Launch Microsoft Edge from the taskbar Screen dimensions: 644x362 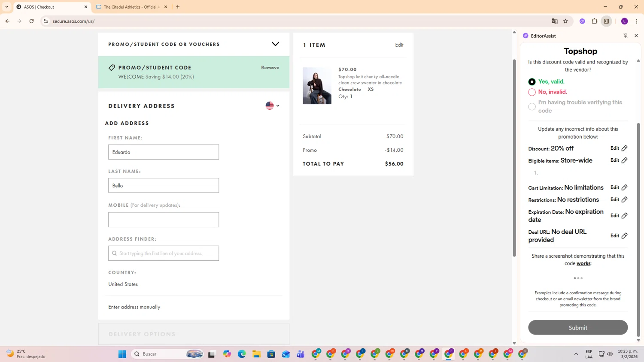tap(242, 354)
